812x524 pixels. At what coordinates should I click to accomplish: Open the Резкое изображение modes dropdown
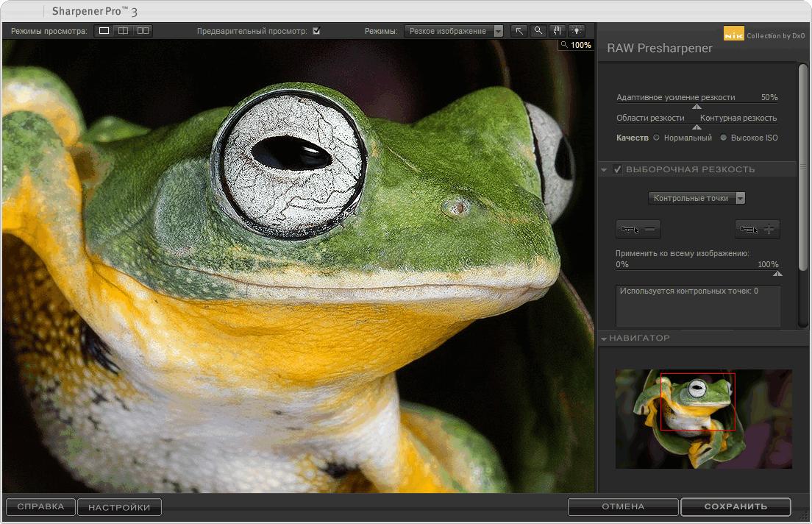[x=454, y=31]
